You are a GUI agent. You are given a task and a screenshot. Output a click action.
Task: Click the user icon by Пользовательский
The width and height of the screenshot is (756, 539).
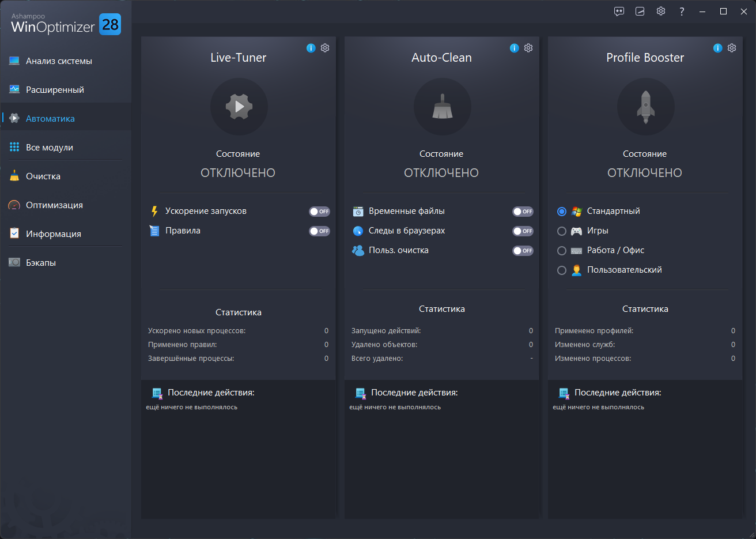pos(577,270)
